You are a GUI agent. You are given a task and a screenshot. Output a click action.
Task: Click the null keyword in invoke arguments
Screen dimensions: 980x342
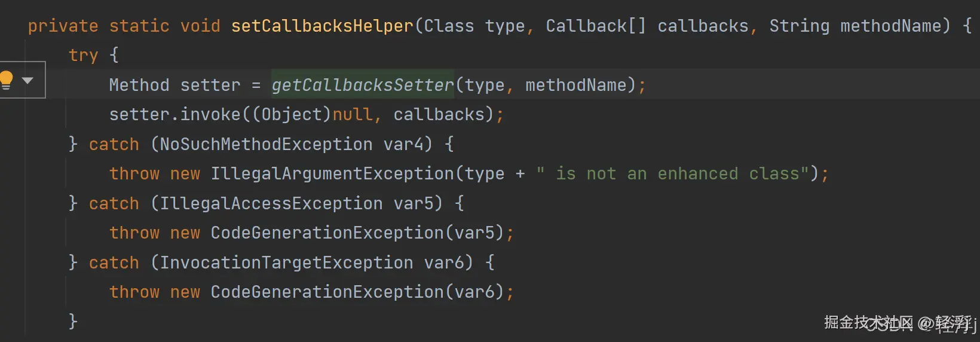[x=353, y=114]
